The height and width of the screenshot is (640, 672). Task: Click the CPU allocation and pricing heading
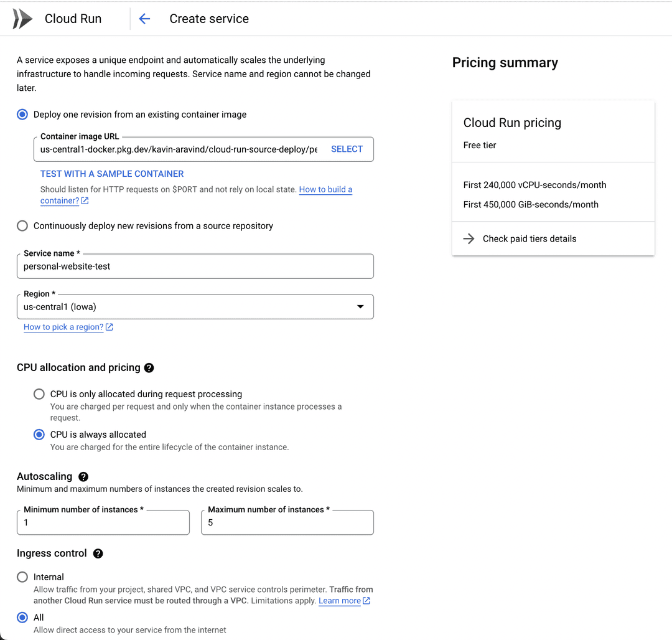[x=78, y=368]
